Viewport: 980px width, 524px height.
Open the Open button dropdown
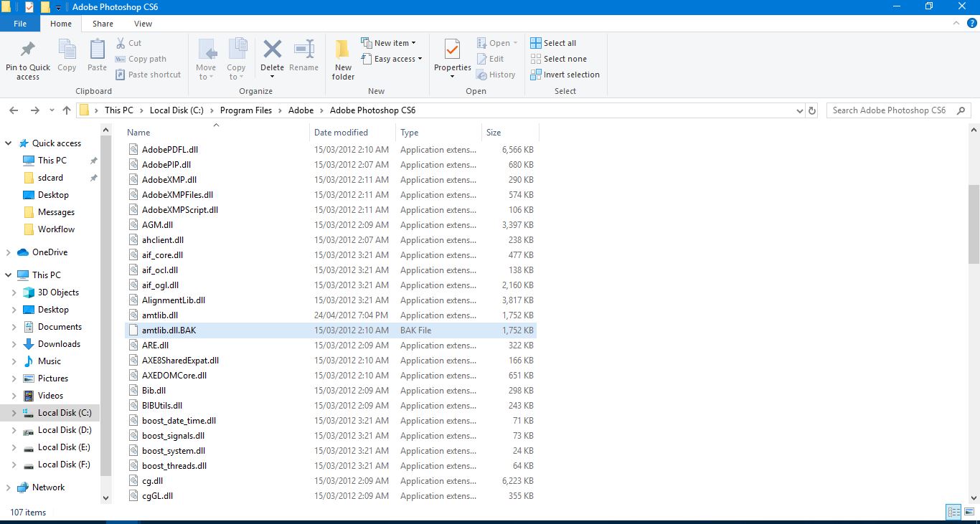pos(515,43)
